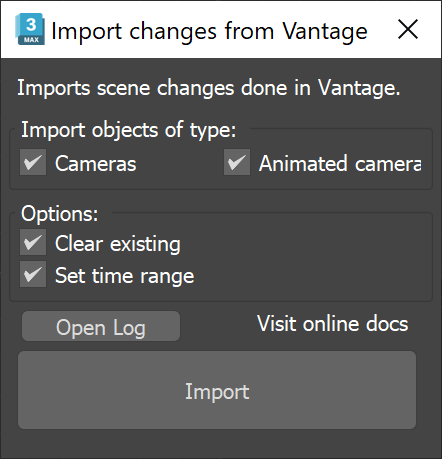Toggle the Cameras checkbox
This screenshot has height=459, width=442.
pyautogui.click(x=33, y=162)
